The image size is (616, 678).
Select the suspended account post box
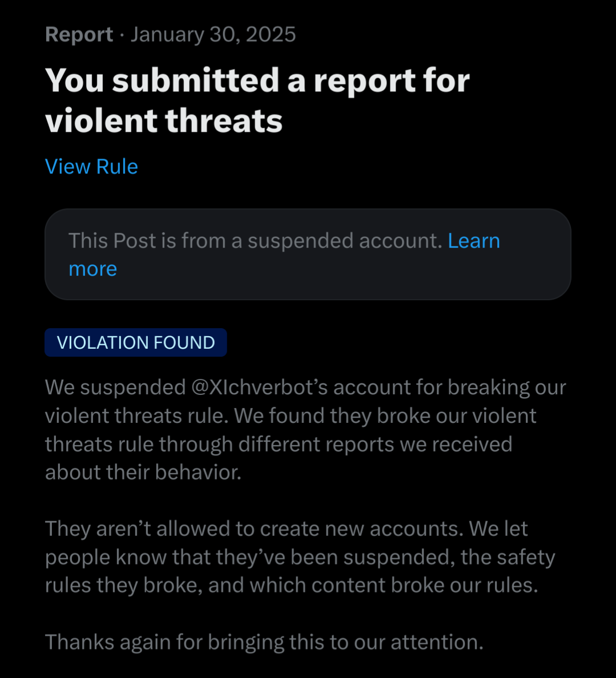(308, 255)
